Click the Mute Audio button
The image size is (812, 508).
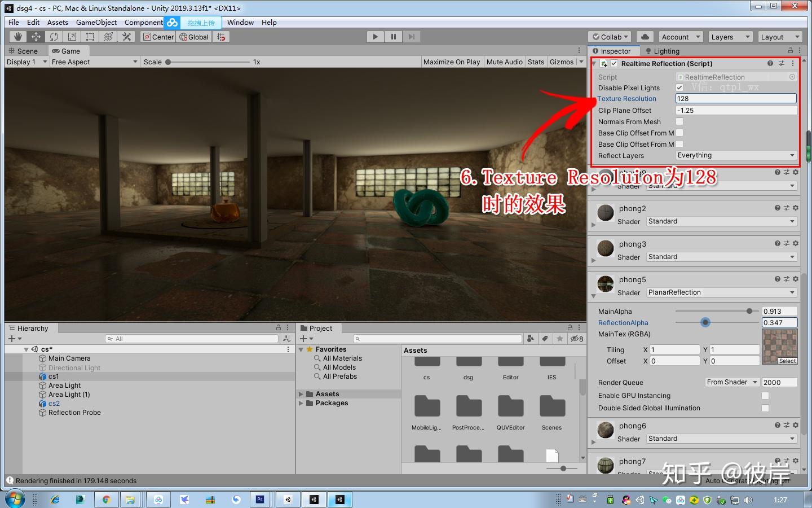pyautogui.click(x=504, y=62)
